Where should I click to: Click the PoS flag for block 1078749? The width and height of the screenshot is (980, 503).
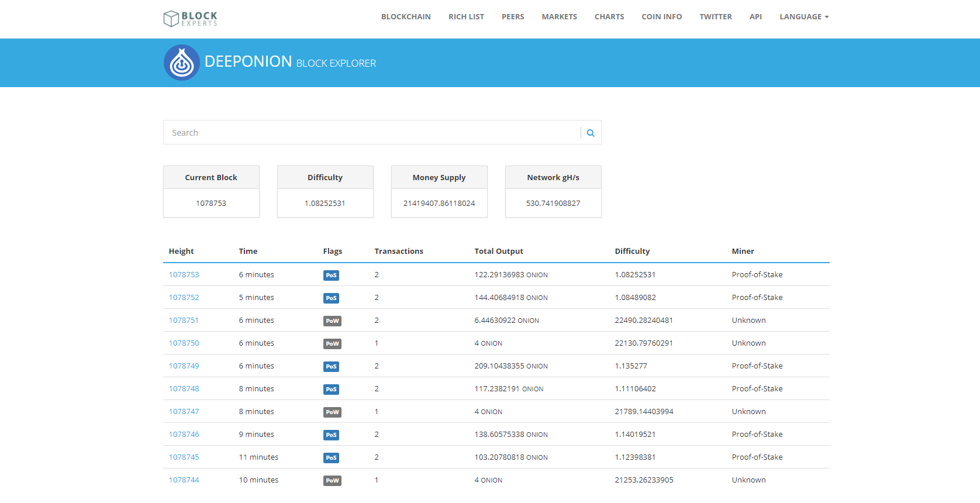click(x=331, y=366)
